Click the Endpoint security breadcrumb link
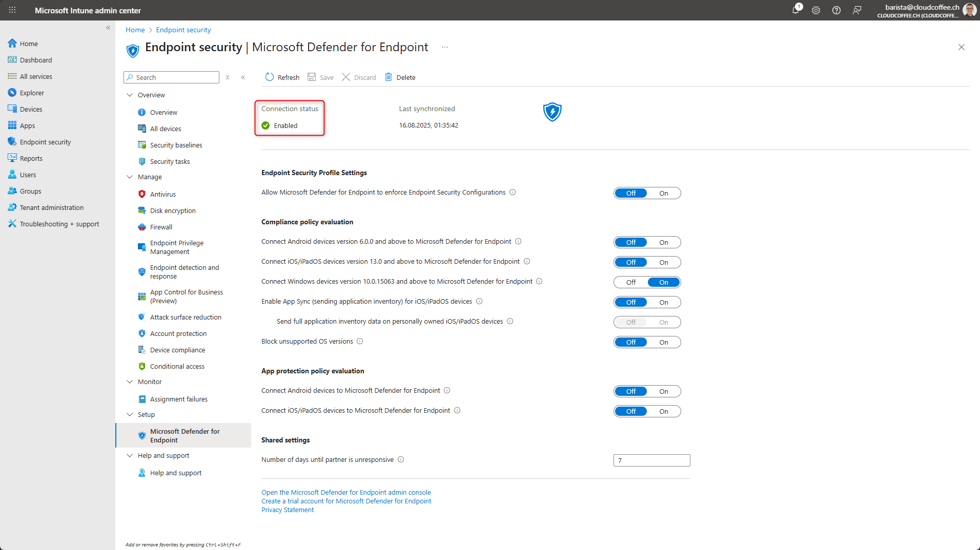The height and width of the screenshot is (550, 980). [183, 30]
